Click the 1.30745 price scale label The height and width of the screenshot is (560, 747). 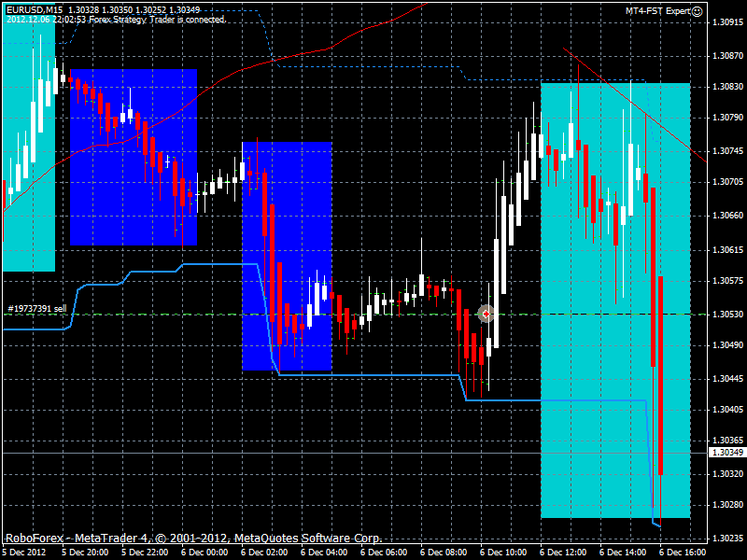click(x=726, y=150)
